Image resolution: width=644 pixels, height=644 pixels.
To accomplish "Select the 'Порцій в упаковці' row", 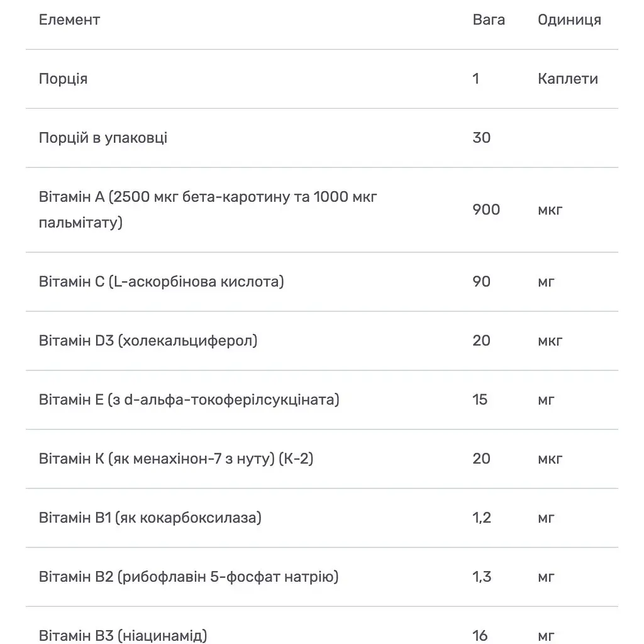I will 322,138.
